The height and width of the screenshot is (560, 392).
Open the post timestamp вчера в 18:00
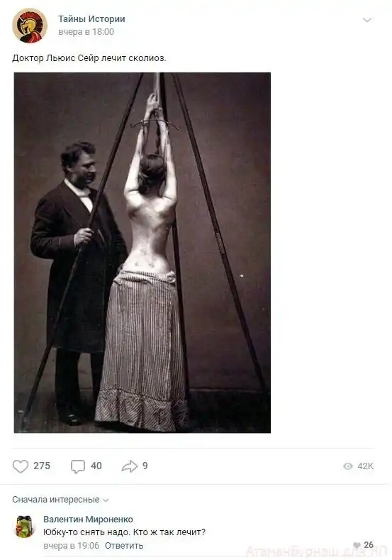(x=86, y=32)
